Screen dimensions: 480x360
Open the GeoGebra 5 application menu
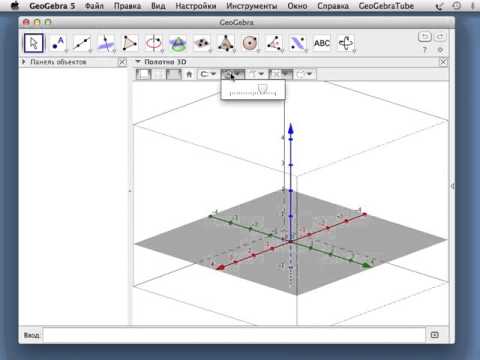(x=52, y=6)
